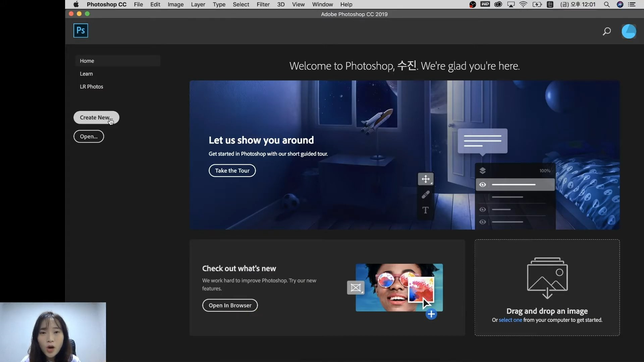The height and width of the screenshot is (362, 644).
Task: Open the Window menu
Action: pos(322,4)
